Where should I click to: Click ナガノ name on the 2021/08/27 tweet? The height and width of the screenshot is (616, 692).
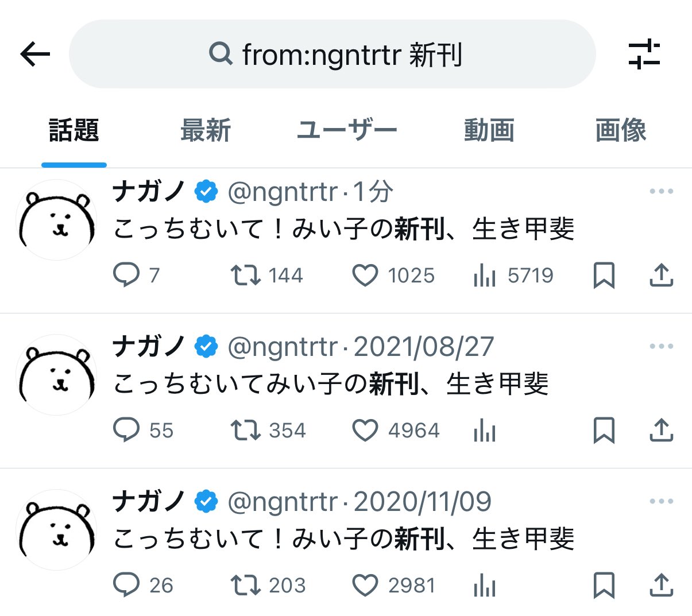[x=149, y=346]
